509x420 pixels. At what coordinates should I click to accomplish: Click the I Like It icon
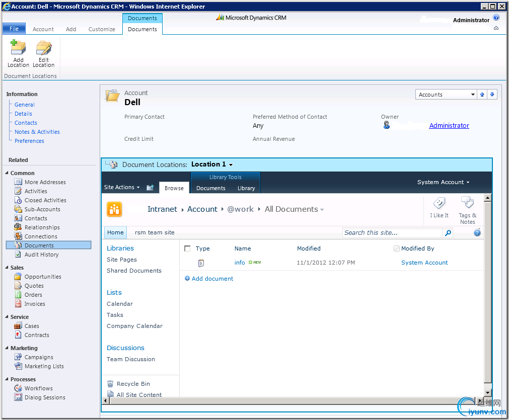[439, 203]
